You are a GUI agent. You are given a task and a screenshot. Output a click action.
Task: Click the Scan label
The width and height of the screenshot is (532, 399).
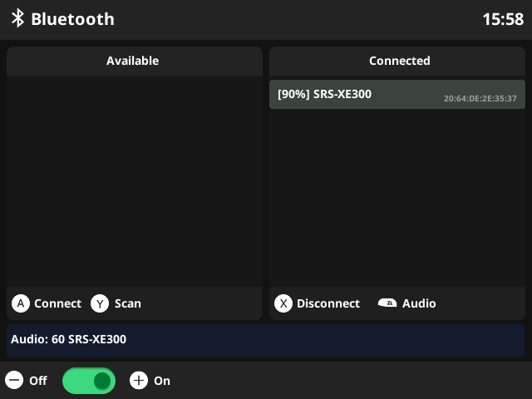[128, 303]
